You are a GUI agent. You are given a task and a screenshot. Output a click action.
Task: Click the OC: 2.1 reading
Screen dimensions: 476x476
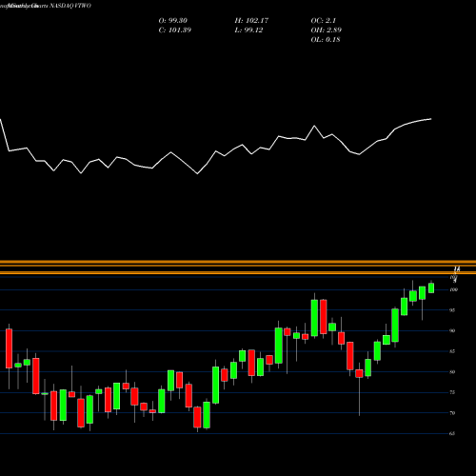(324, 21)
